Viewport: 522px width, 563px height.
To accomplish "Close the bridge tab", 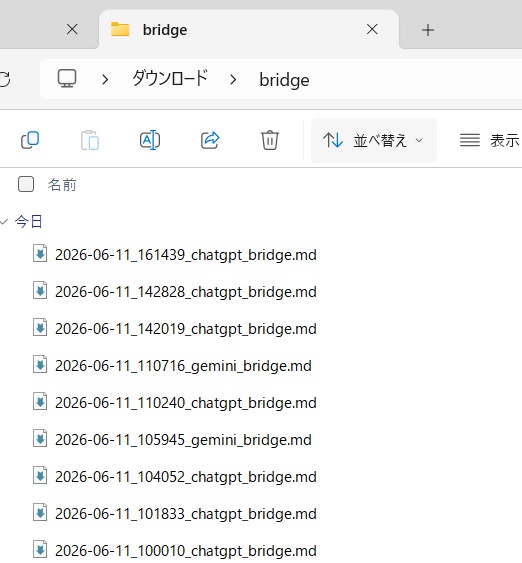I will 372,29.
